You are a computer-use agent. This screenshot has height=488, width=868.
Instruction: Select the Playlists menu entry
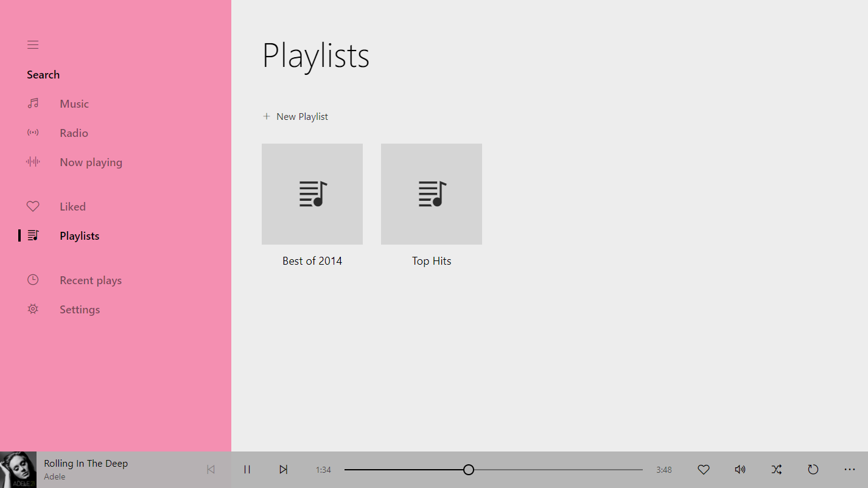pyautogui.click(x=79, y=235)
